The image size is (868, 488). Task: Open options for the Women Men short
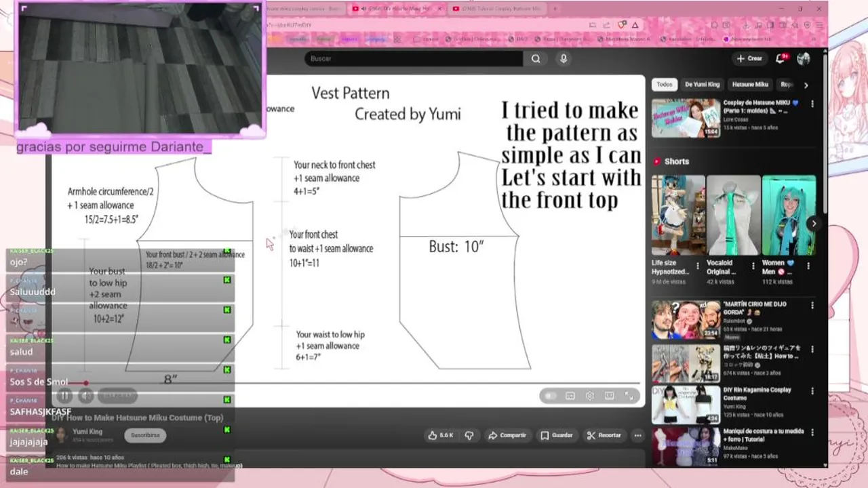(808, 266)
